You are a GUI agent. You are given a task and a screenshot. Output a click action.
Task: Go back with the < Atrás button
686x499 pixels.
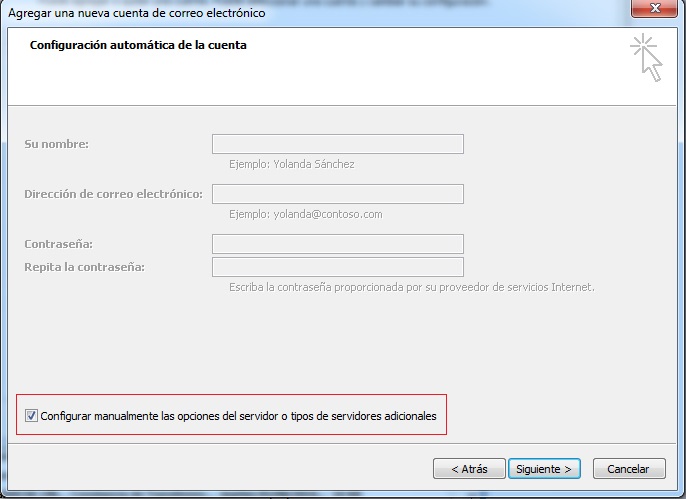point(469,469)
